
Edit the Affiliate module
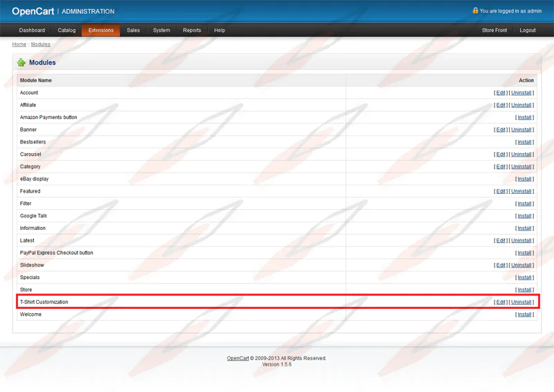point(501,105)
